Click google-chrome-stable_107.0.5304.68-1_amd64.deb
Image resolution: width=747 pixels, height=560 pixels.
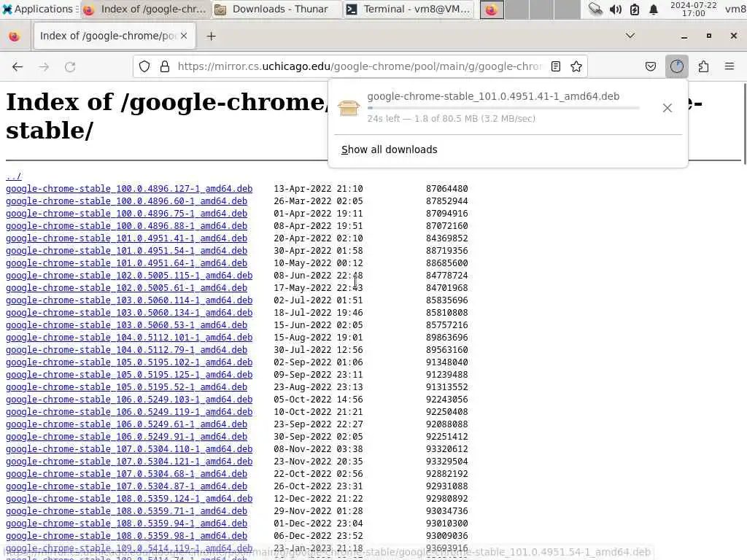coord(127,473)
